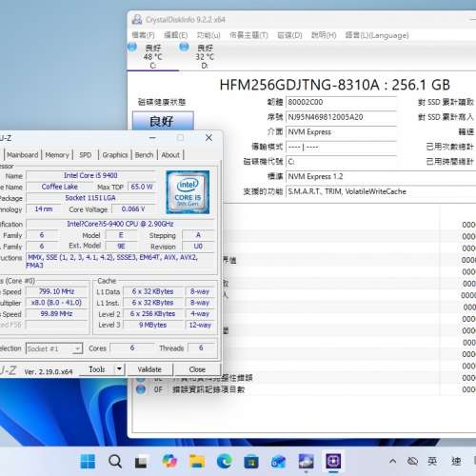
Task: Click the Tools button in CPU-Z
Action: 97,369
